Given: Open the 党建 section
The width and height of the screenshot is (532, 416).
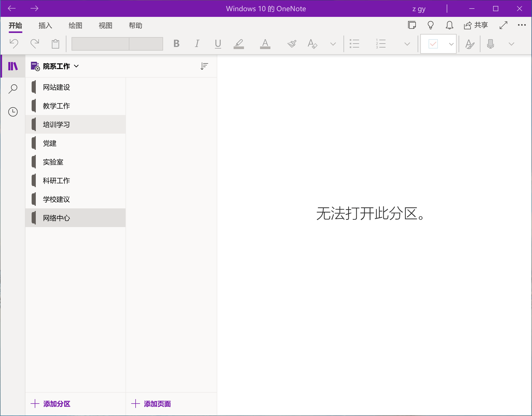Looking at the screenshot, I should click(x=75, y=143).
